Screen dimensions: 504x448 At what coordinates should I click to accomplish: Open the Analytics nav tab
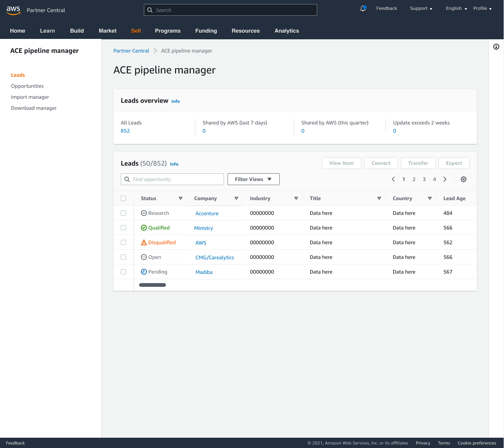pos(287,31)
